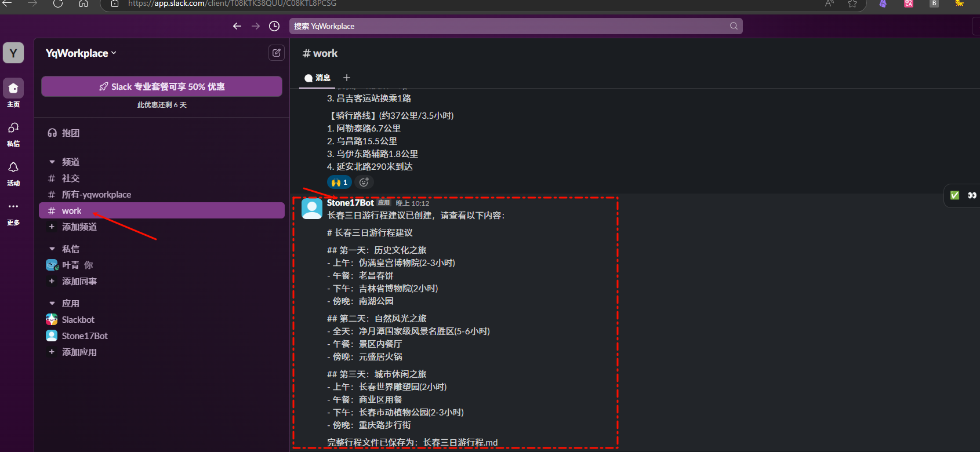
Task: Collapse the Apps section arrow
Action: coord(52,303)
